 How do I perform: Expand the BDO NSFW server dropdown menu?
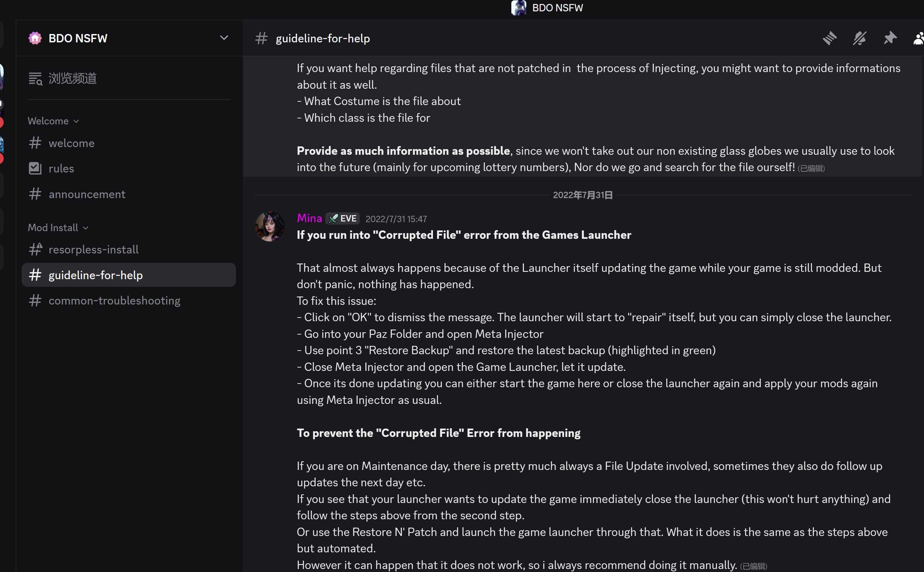(224, 38)
